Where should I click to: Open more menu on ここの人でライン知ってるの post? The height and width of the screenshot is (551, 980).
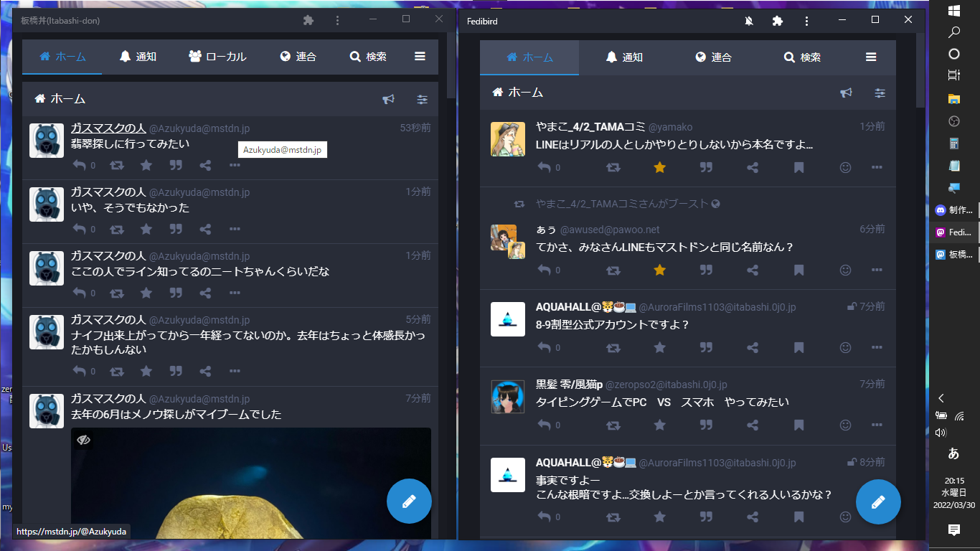click(235, 293)
